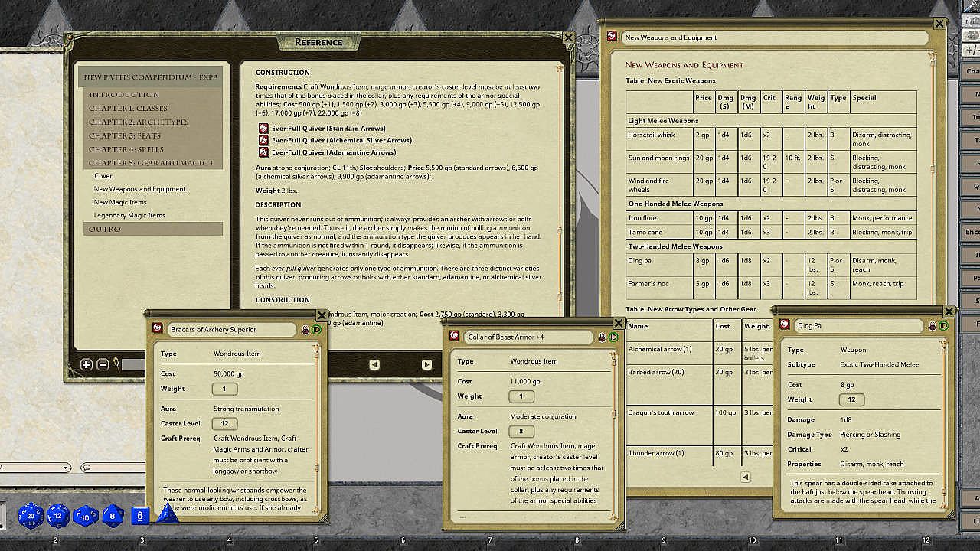Toggle lock on Collar of Beast Armor
This screenshot has width=980, height=551.
pyautogui.click(x=602, y=337)
